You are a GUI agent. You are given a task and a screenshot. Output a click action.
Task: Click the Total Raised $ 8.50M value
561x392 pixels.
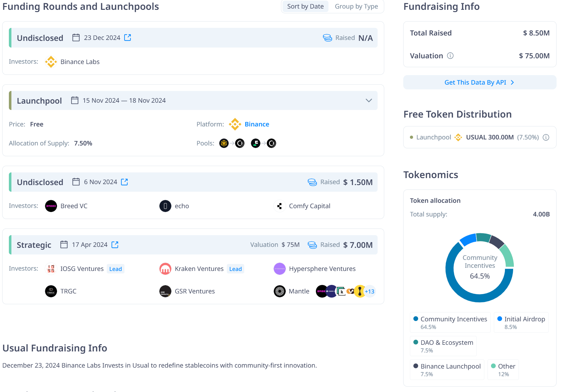point(536,33)
